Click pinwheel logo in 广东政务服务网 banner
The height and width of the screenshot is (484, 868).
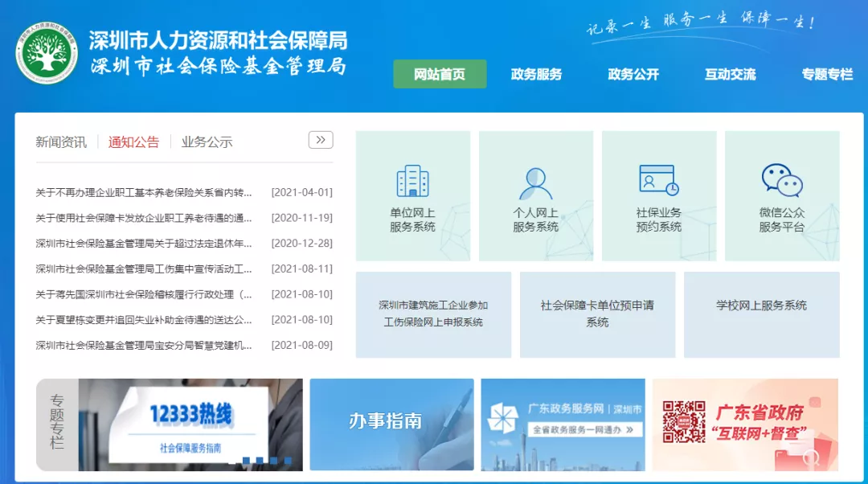(x=502, y=418)
